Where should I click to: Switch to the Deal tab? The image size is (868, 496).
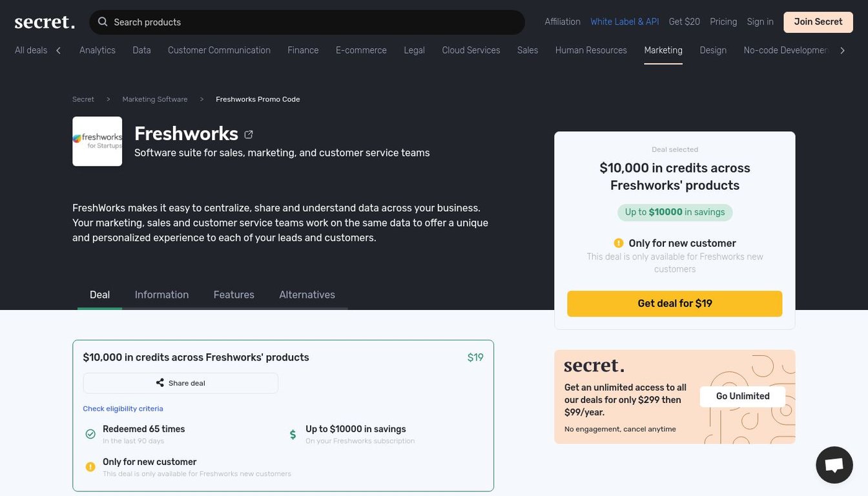pyautogui.click(x=99, y=294)
